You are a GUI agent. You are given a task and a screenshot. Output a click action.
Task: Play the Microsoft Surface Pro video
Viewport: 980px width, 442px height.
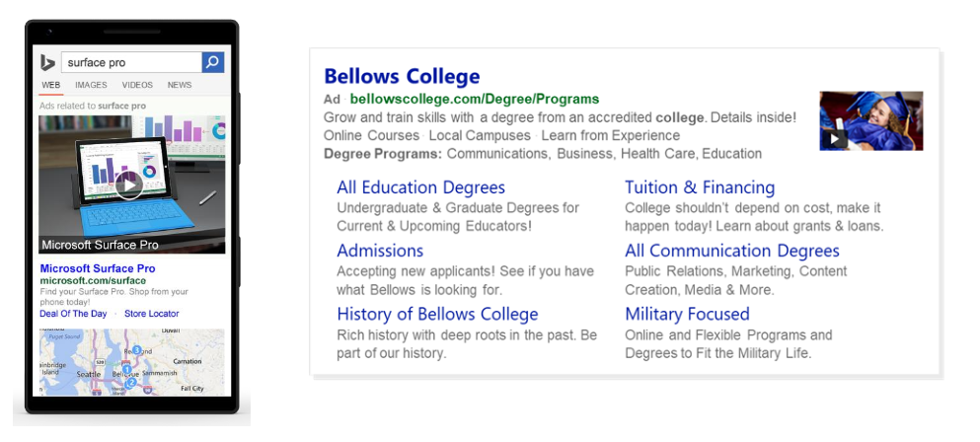click(x=128, y=185)
